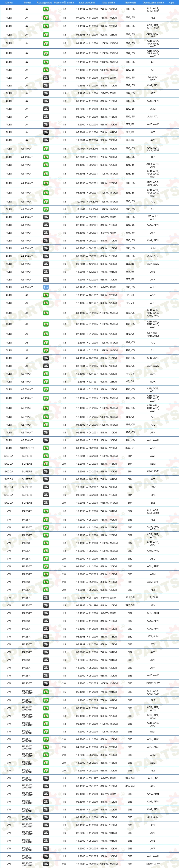Viewport: 179px width, 868px height.
Task: Click the Marka column header
Action: [9, 2]
